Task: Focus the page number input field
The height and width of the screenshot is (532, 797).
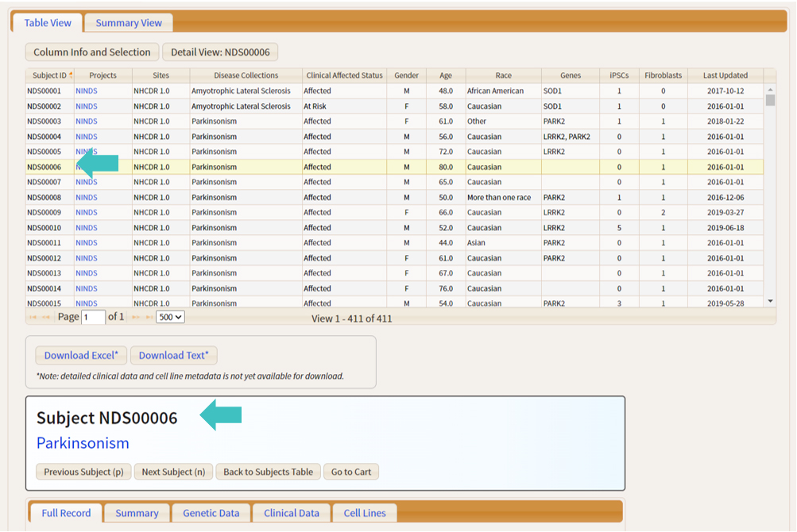Action: click(94, 317)
